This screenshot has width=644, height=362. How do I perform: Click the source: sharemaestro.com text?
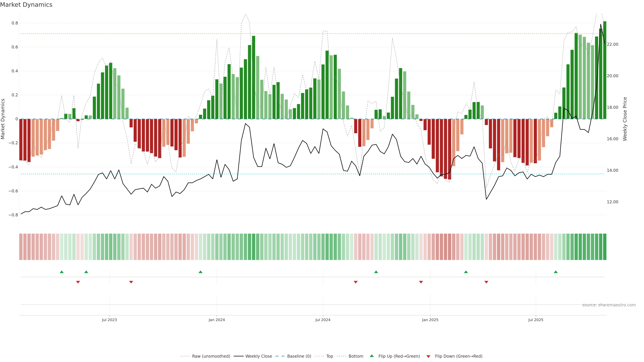(x=609, y=305)
